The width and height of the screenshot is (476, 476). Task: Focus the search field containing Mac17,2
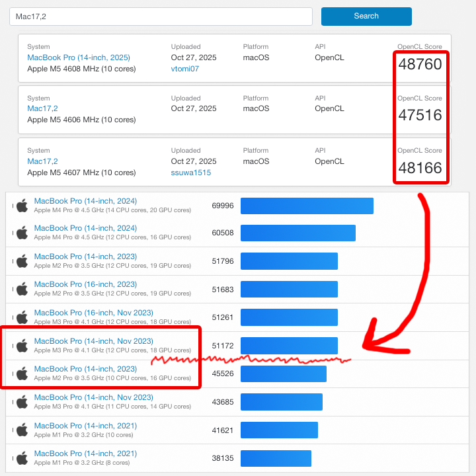pyautogui.click(x=161, y=17)
